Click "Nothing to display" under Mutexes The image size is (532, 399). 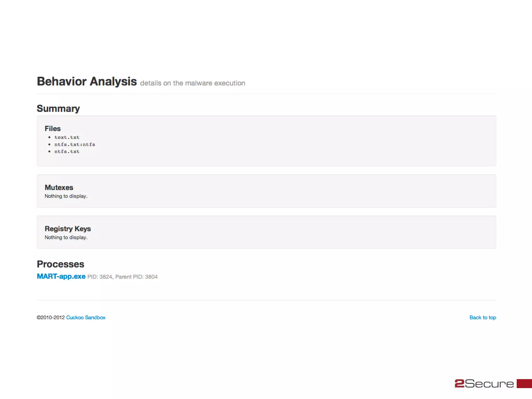pyautogui.click(x=66, y=196)
